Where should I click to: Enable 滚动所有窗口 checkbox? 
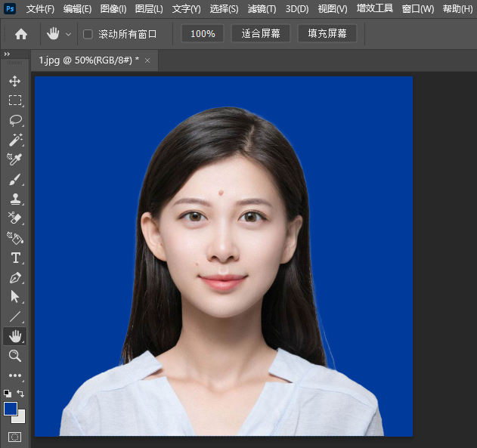88,34
